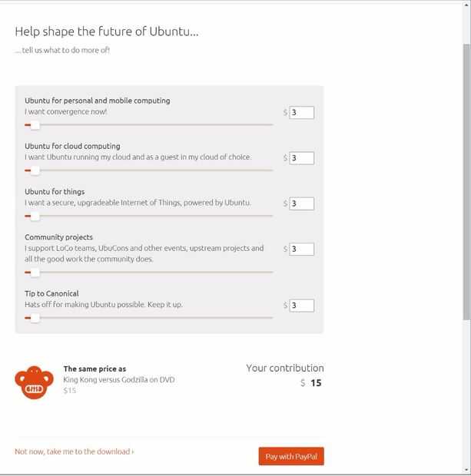Viewport: 471px width, 476px height.
Task: Click the personal and mobile computing slider handle
Action: pyautogui.click(x=35, y=124)
